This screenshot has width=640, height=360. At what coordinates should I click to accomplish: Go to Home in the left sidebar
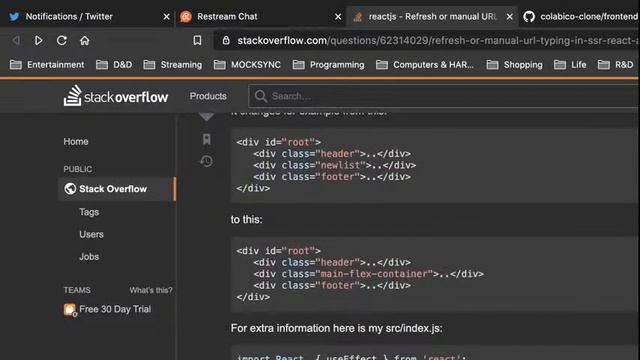pyautogui.click(x=76, y=142)
